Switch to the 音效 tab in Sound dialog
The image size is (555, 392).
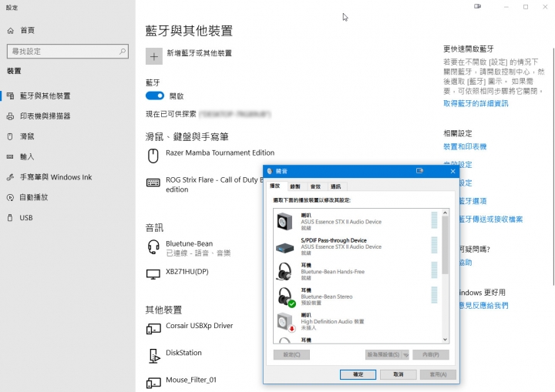pos(315,186)
